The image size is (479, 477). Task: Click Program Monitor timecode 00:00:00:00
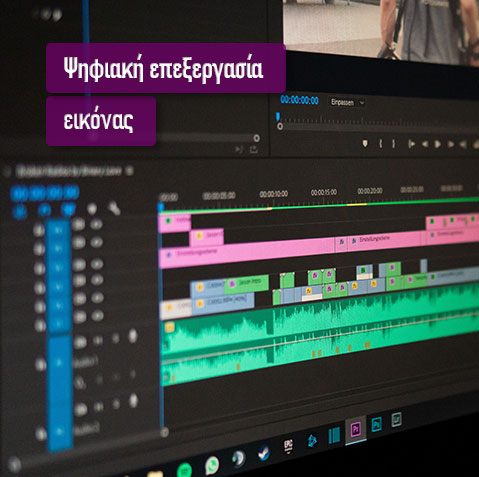299,100
